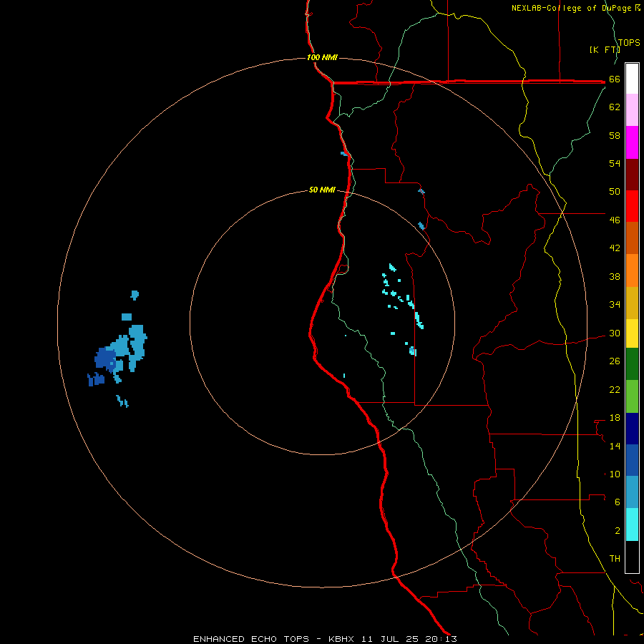Click the dark green legend swatch
Viewport: 644px width, 644px height.
click(632, 364)
